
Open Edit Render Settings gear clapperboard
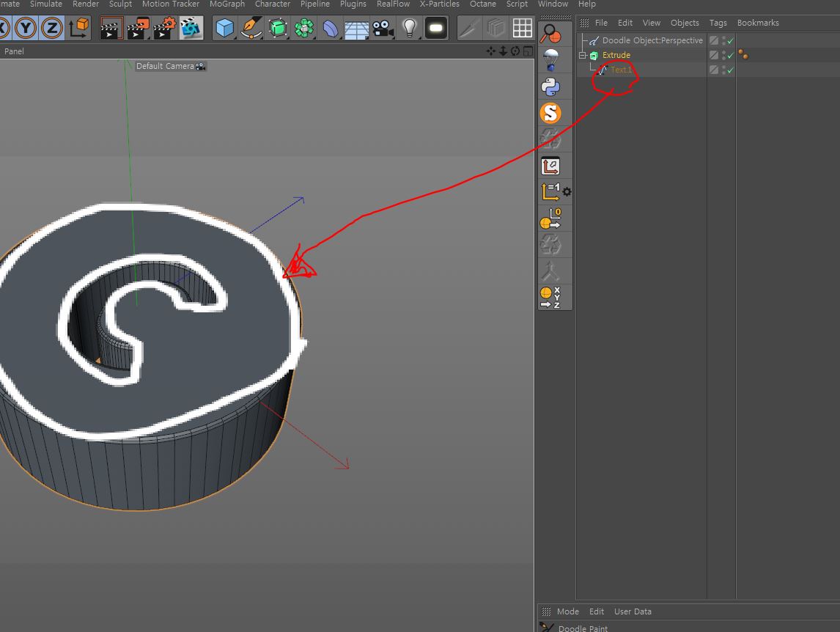pyautogui.click(x=164, y=28)
